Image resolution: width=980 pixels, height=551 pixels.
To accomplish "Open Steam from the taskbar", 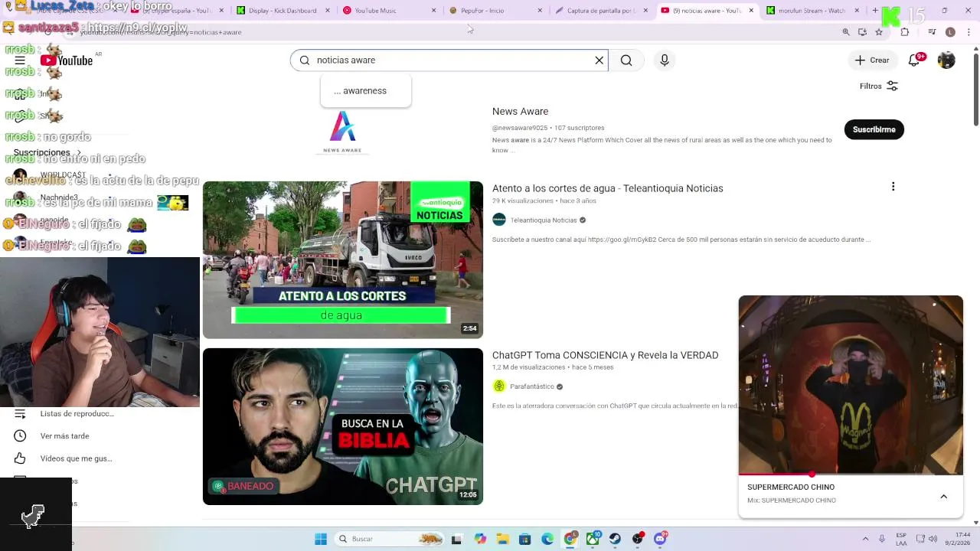I will click(x=615, y=539).
